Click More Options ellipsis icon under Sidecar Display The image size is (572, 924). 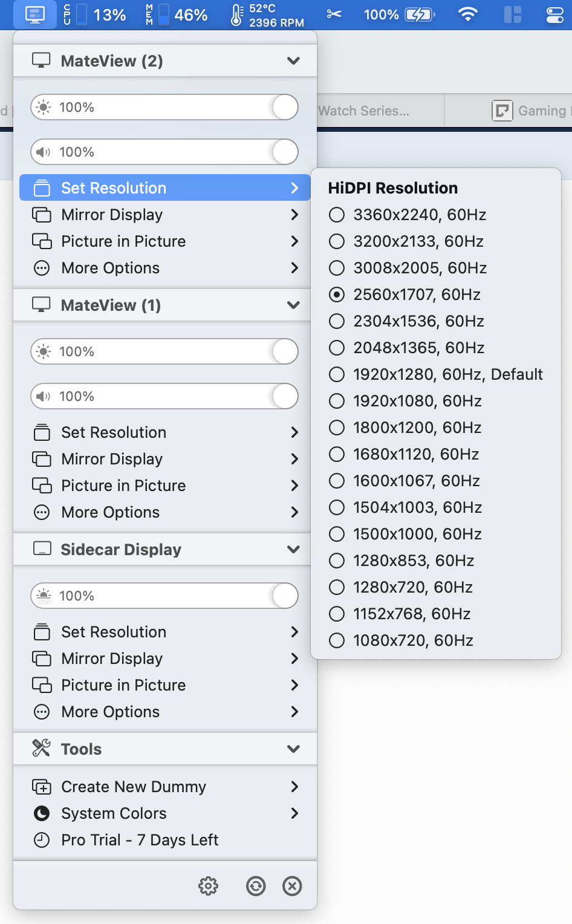[x=42, y=712]
